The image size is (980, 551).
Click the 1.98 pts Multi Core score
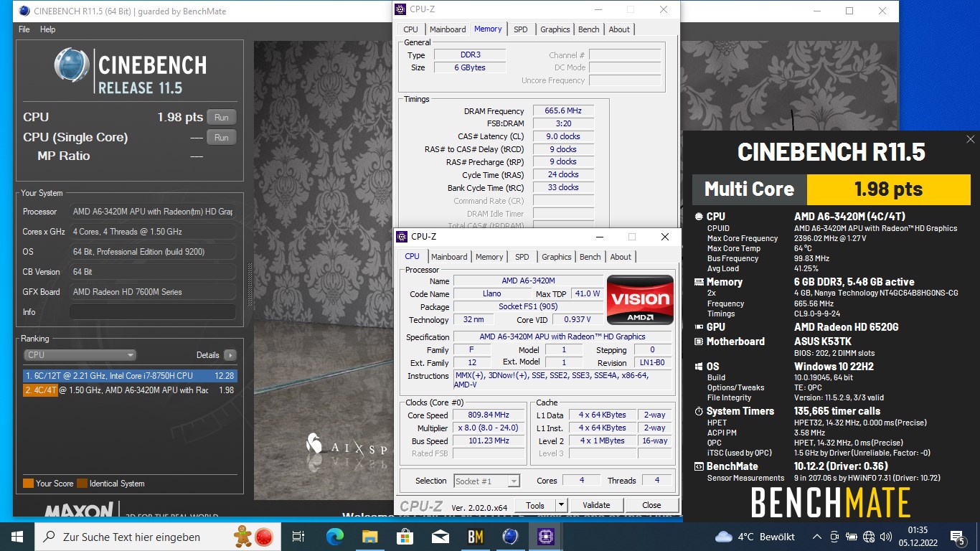tap(888, 189)
